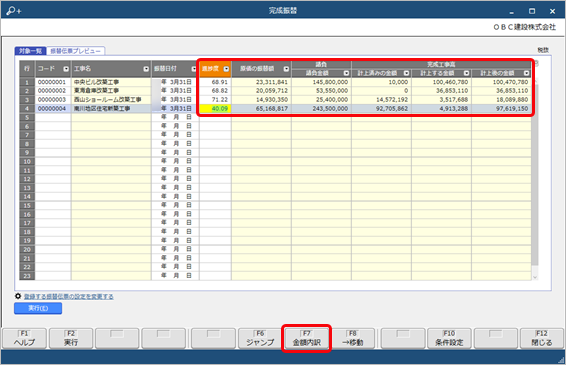This screenshot has height=365, width=566.
Task: Open the 計上する金額 column filter arrow
Action: pos(466,73)
